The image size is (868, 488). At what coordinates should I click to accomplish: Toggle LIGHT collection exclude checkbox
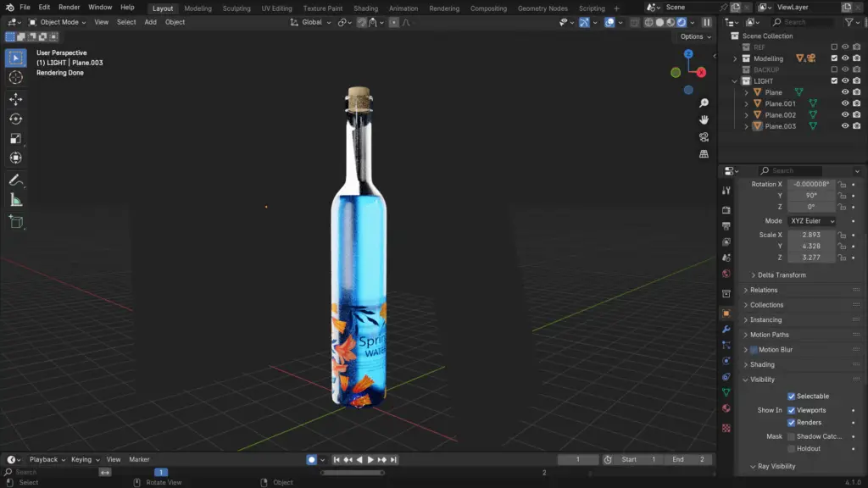tap(834, 80)
